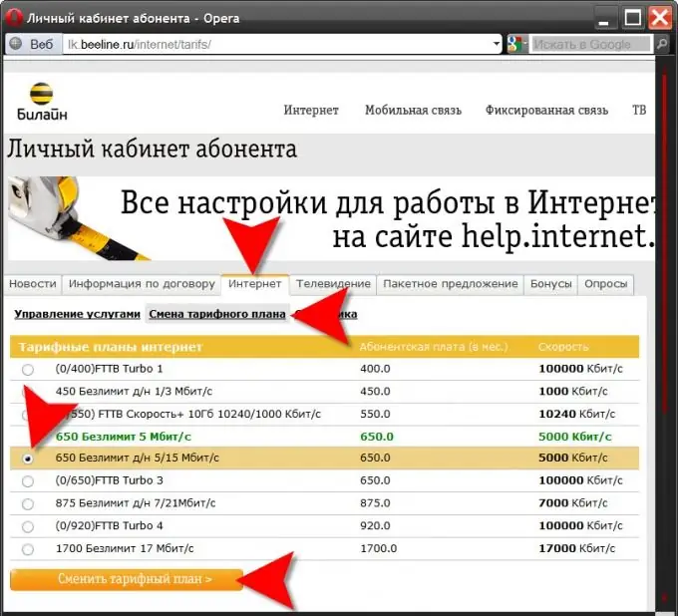This screenshot has width=678, height=616.
Task: Open Фиксированная связь navigation item
Action: (x=546, y=110)
